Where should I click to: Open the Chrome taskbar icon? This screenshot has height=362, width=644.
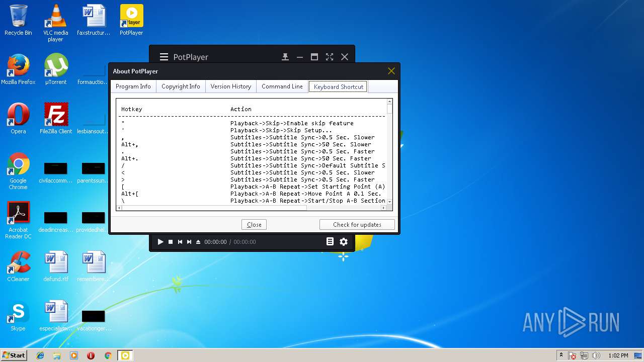pyautogui.click(x=108, y=355)
